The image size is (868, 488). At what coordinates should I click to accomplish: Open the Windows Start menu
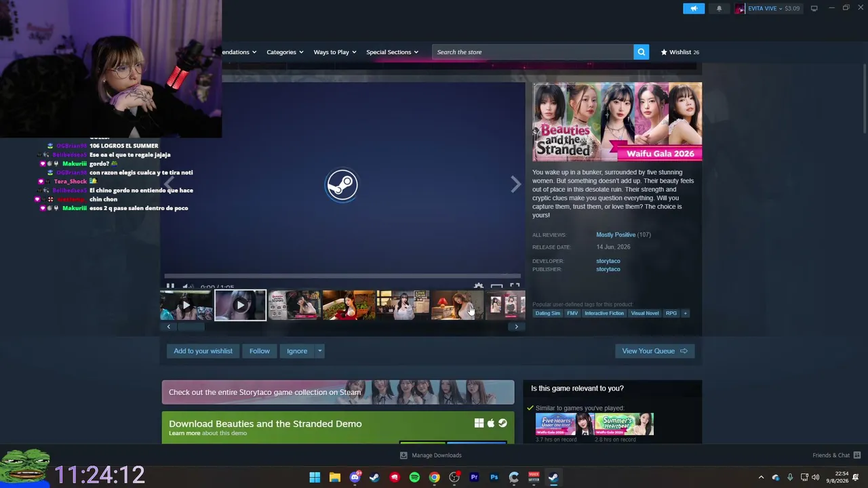tap(315, 477)
